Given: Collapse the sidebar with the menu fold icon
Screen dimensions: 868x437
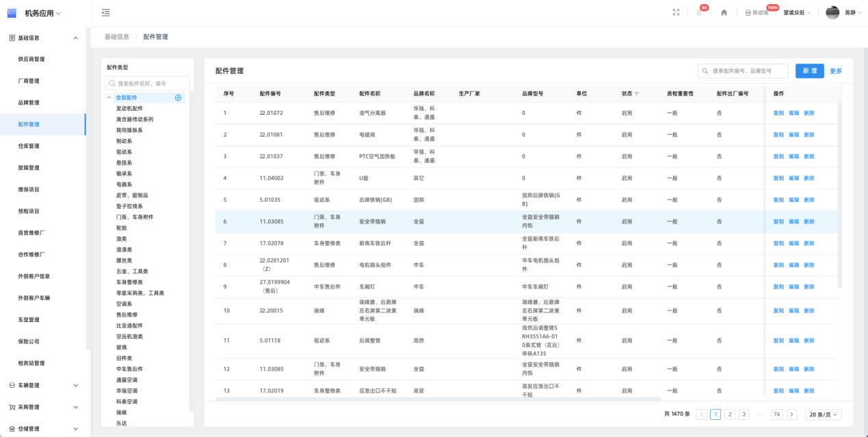Looking at the screenshot, I should click(x=105, y=13).
